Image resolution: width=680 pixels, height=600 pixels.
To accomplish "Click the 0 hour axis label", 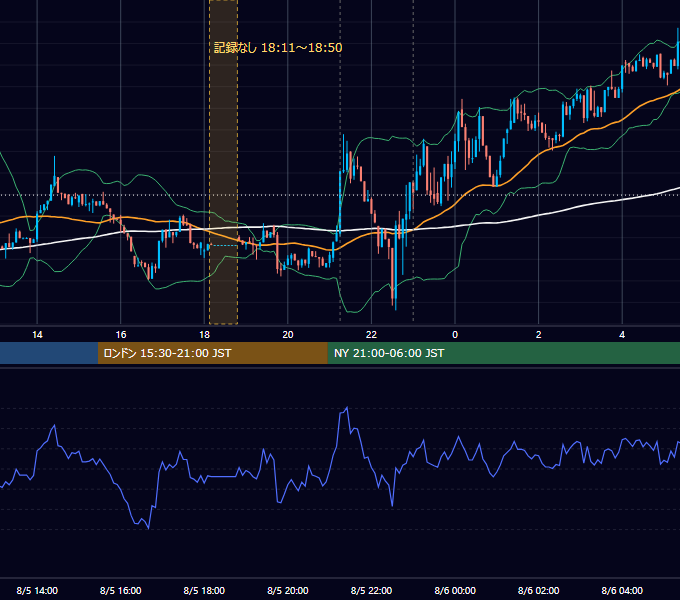I will pyautogui.click(x=455, y=335).
